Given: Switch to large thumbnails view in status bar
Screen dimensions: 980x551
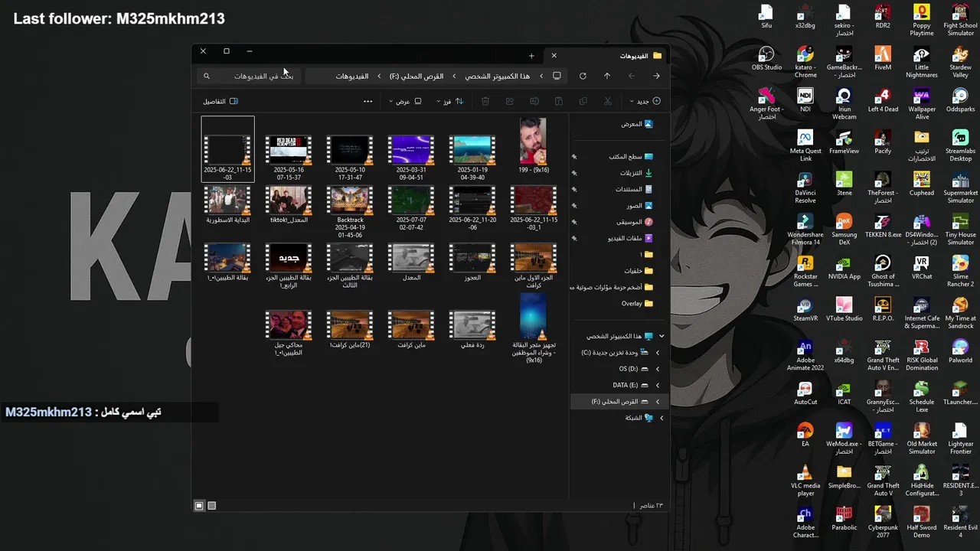Looking at the screenshot, I should tap(199, 506).
